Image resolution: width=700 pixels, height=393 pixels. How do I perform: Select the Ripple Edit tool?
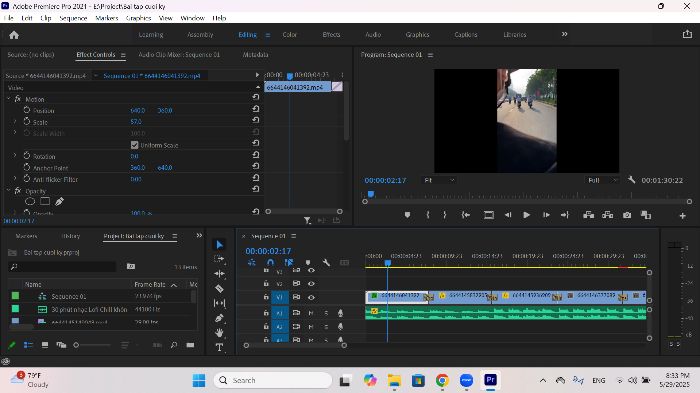219,273
